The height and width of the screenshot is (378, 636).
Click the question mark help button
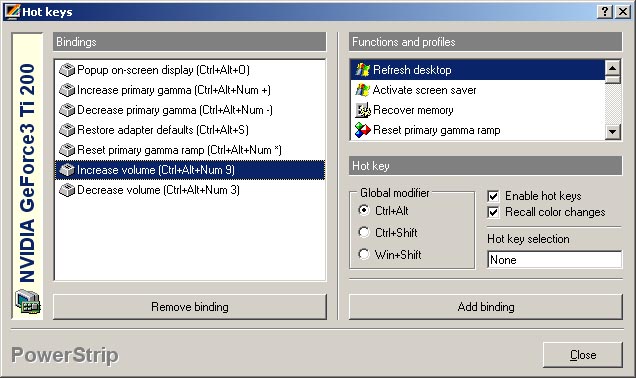coord(605,11)
